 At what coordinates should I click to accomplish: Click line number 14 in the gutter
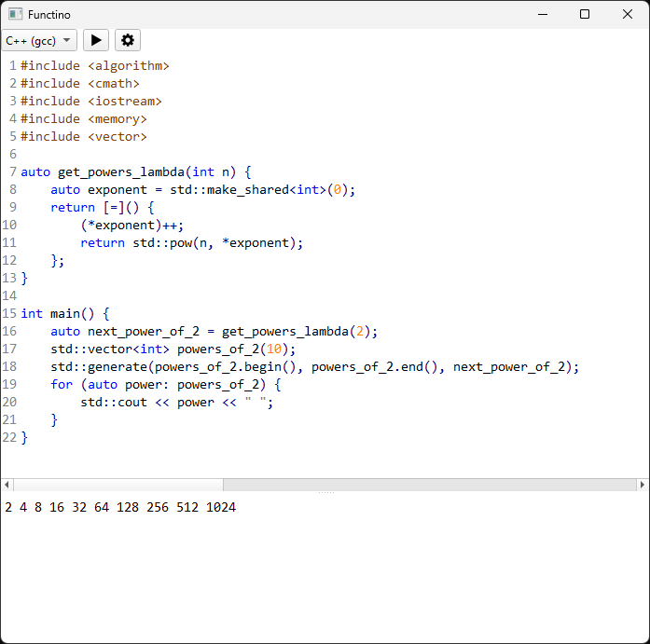[x=9, y=296]
